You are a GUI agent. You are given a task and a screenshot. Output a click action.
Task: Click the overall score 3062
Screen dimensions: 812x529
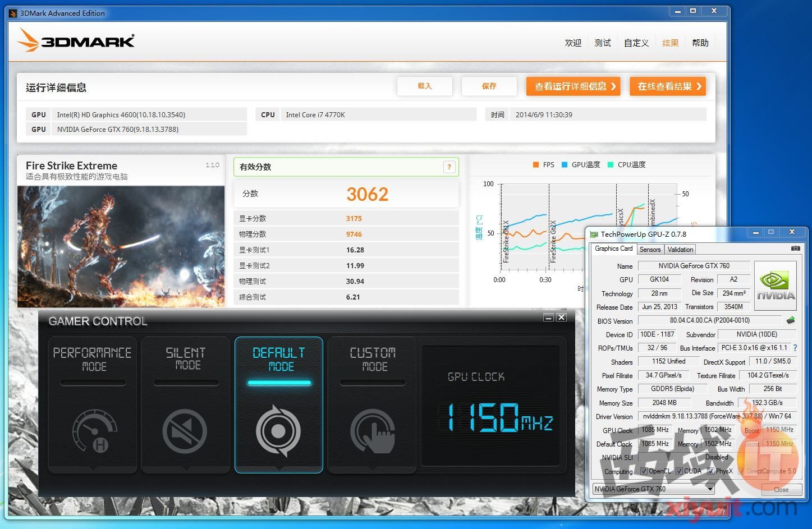367,194
